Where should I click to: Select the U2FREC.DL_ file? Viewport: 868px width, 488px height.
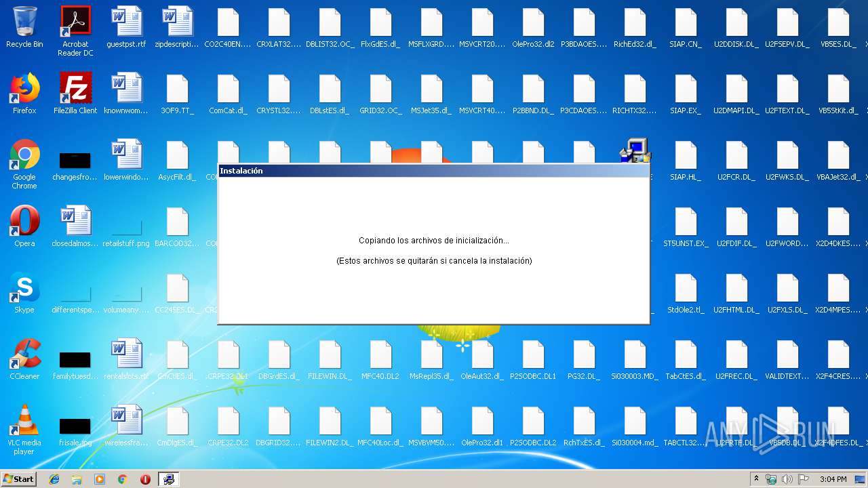point(736,359)
